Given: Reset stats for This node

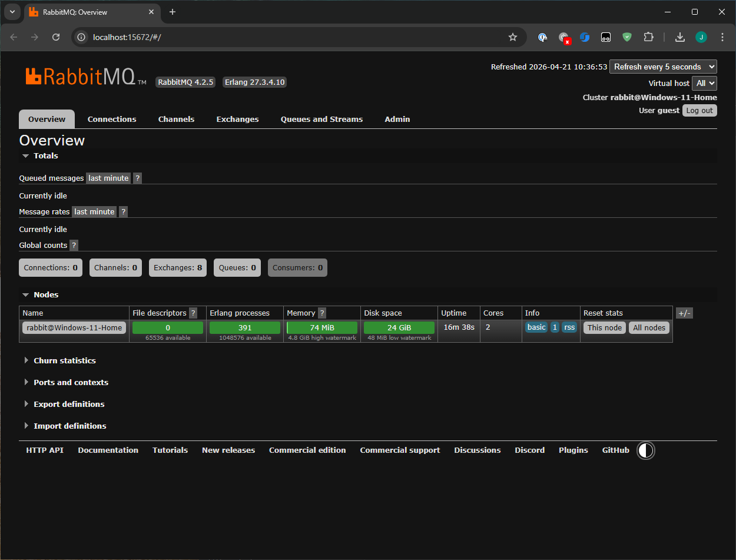Looking at the screenshot, I should [x=605, y=327].
